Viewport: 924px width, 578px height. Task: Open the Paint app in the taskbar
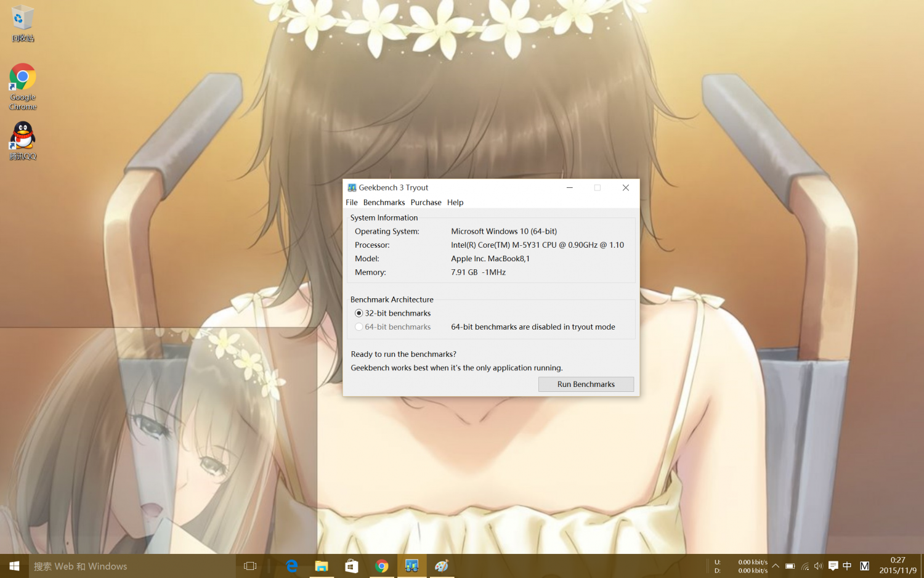point(441,566)
